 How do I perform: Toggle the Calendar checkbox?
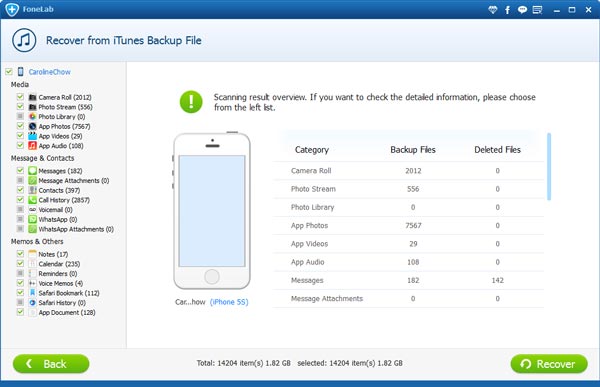point(20,263)
